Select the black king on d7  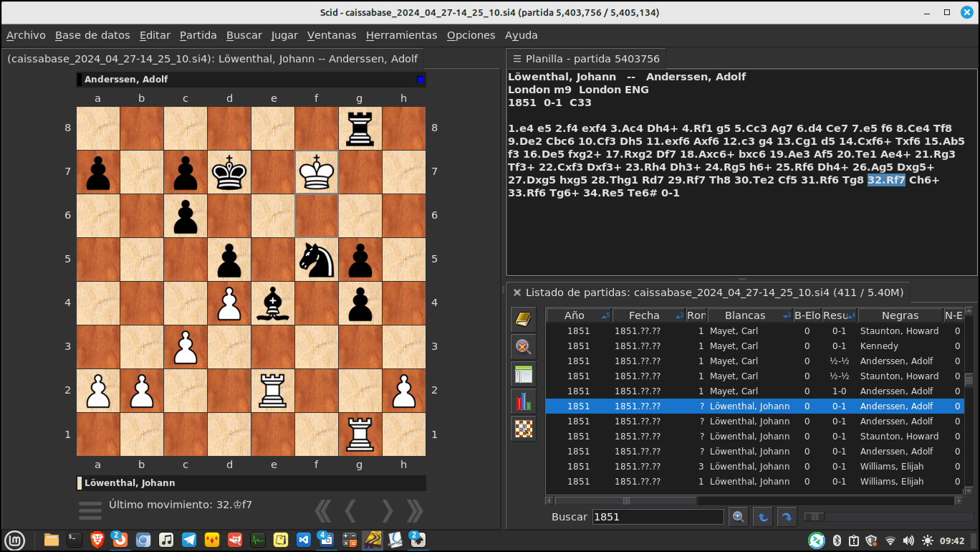(229, 171)
